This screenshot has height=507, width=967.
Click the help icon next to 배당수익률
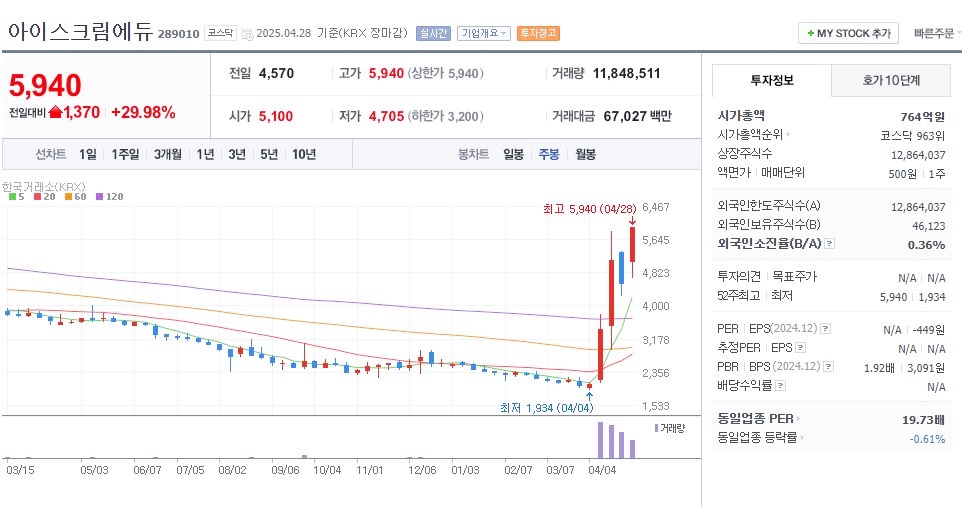(x=780, y=385)
